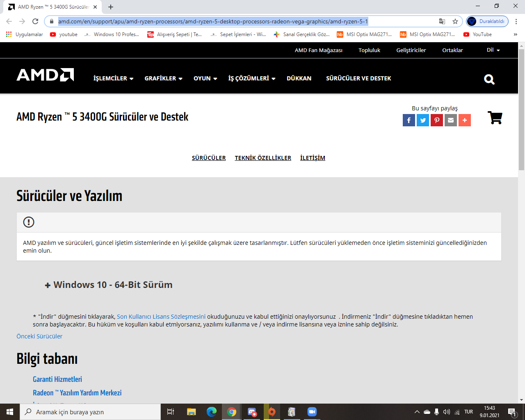
Task: Open the İŞ ÇÖZÜMLERİ dropdown menu
Action: click(x=252, y=78)
